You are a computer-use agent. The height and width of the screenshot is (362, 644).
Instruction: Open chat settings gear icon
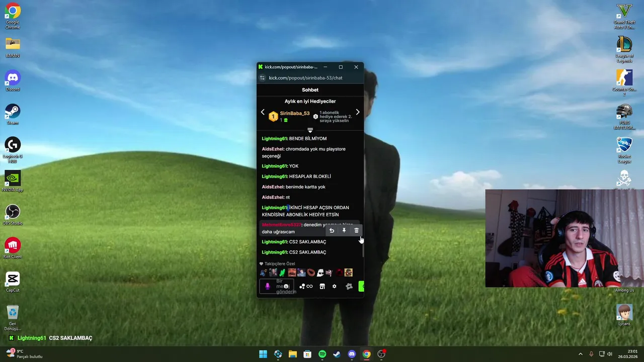[334, 286]
